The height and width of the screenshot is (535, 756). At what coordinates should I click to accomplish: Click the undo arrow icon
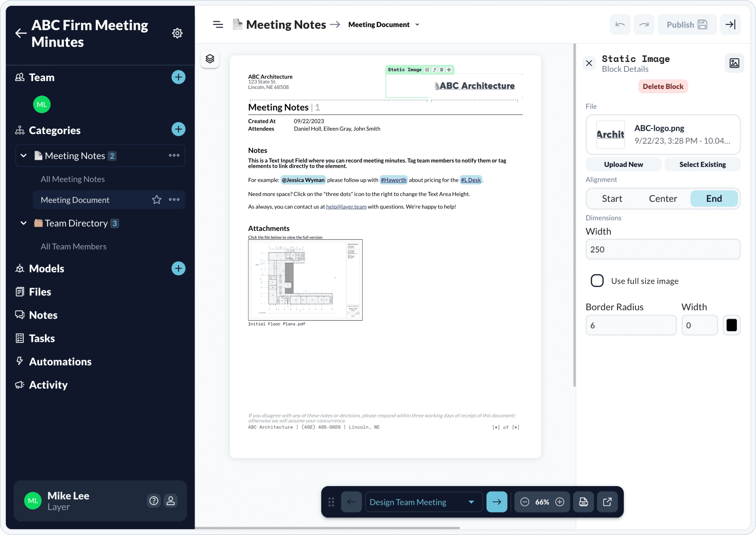click(x=620, y=25)
